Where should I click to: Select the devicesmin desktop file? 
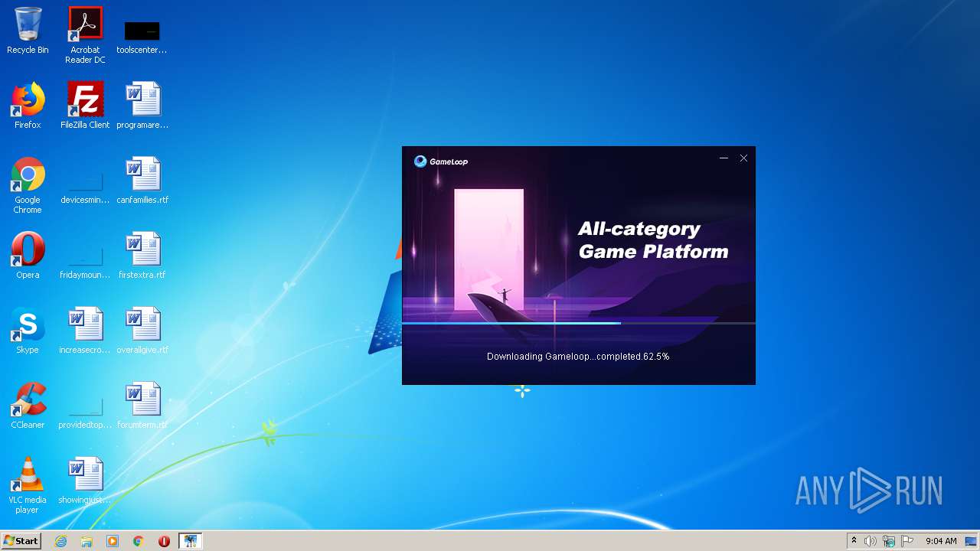pyautogui.click(x=85, y=190)
